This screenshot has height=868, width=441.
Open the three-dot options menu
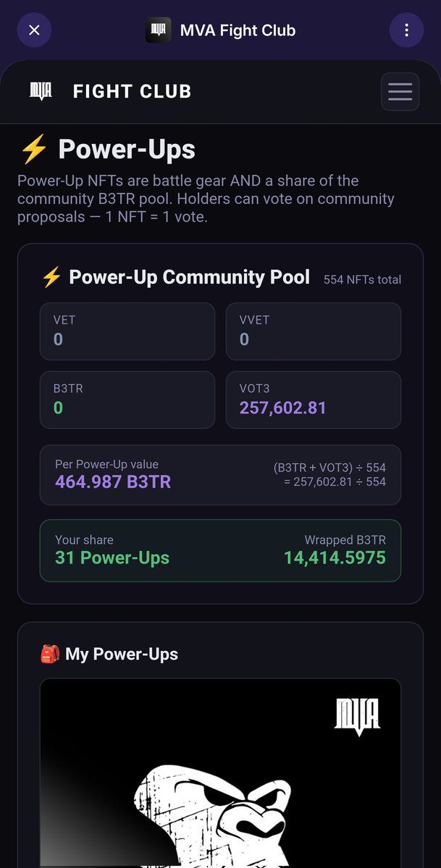tap(407, 30)
